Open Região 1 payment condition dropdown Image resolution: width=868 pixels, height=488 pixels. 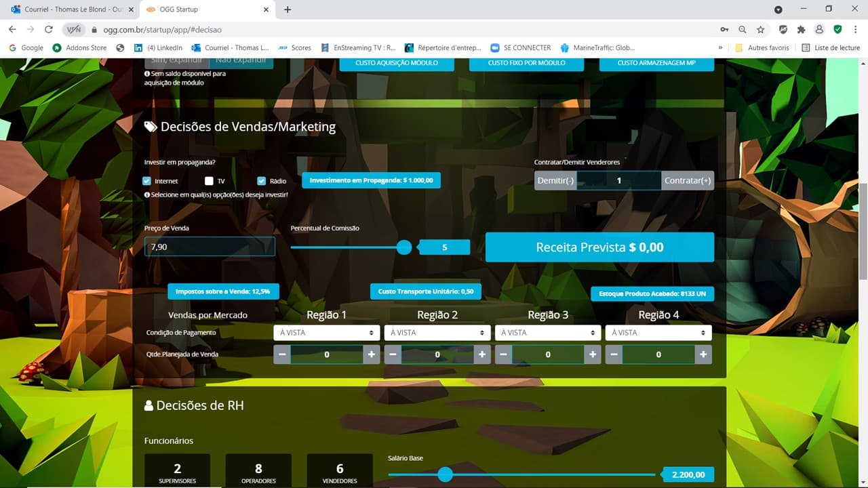(x=326, y=333)
